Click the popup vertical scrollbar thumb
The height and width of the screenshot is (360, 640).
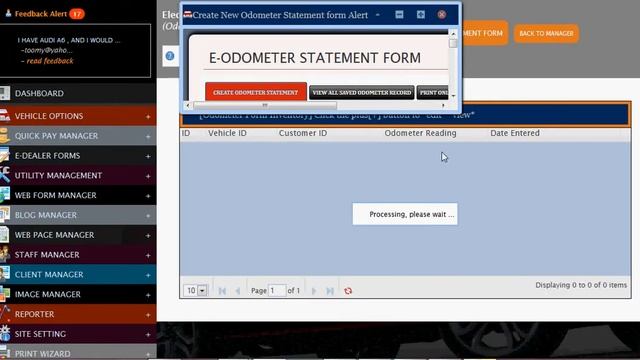(x=453, y=43)
